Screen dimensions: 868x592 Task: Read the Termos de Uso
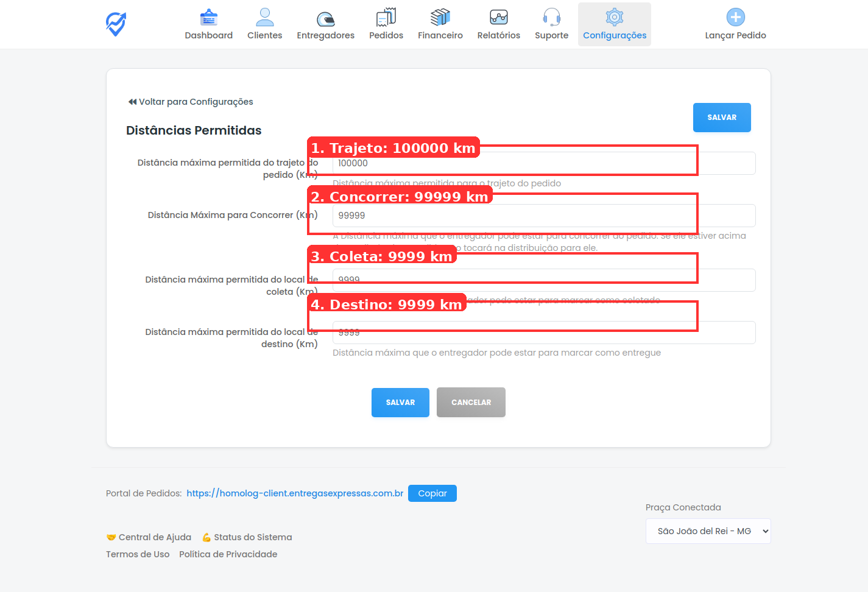point(138,554)
